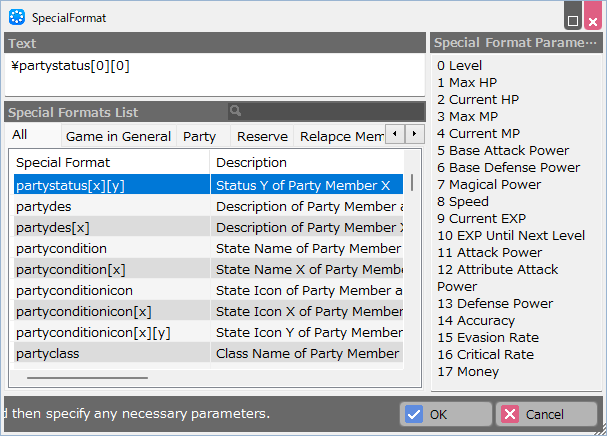Click the Special Formats search box

pyautogui.click(x=330, y=112)
